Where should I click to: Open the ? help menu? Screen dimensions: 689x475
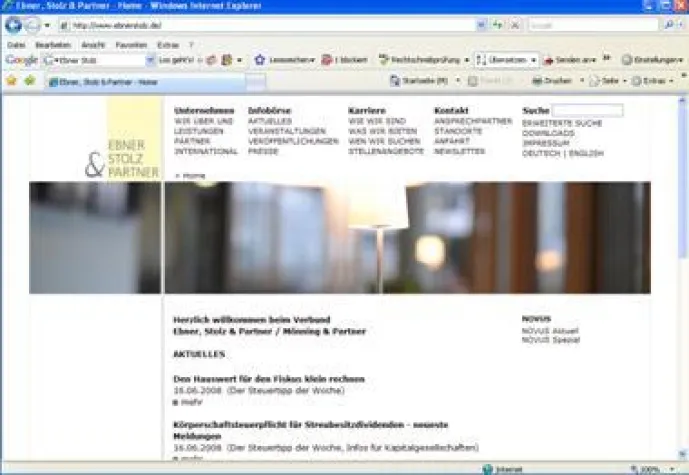click(x=191, y=45)
